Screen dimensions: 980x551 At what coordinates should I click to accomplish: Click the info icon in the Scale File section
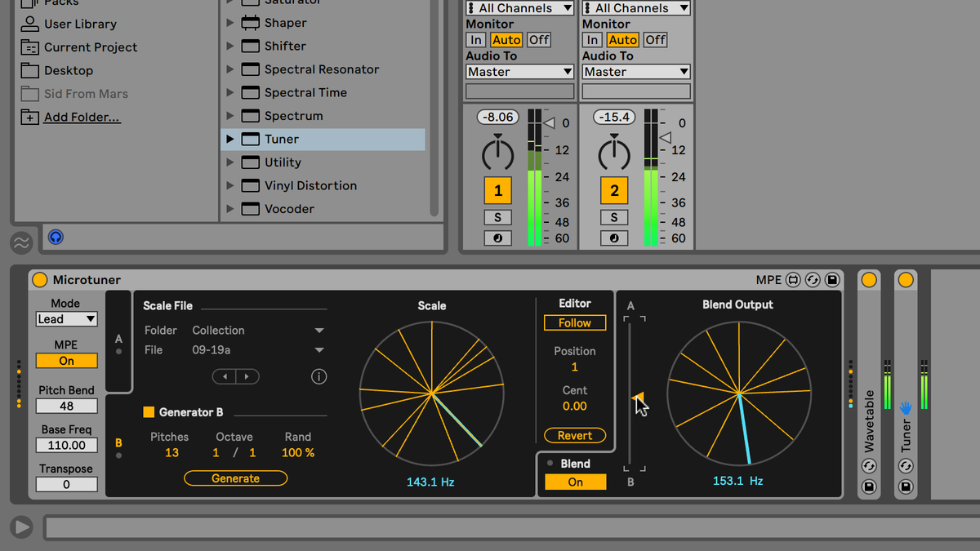318,376
